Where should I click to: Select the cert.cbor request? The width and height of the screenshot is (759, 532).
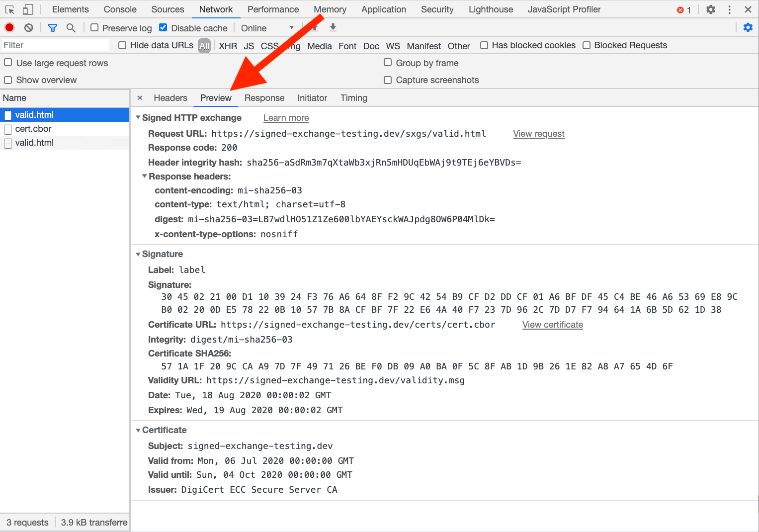point(34,129)
